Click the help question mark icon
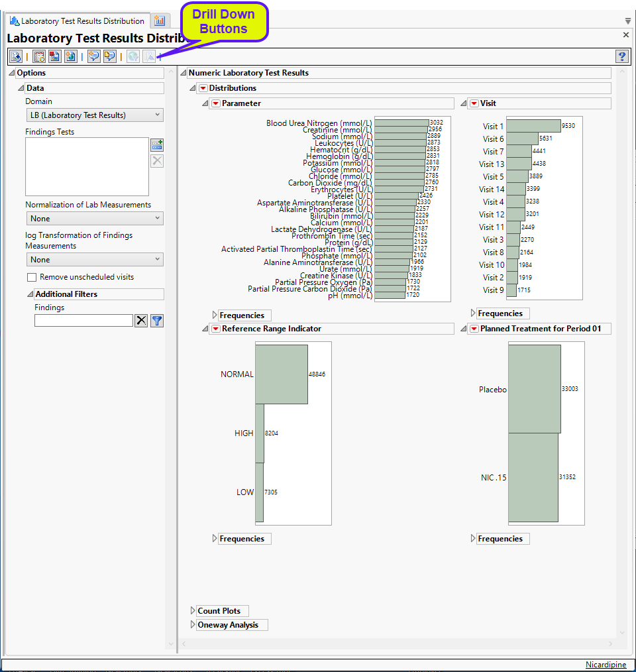This screenshot has height=672, width=636. [x=621, y=56]
